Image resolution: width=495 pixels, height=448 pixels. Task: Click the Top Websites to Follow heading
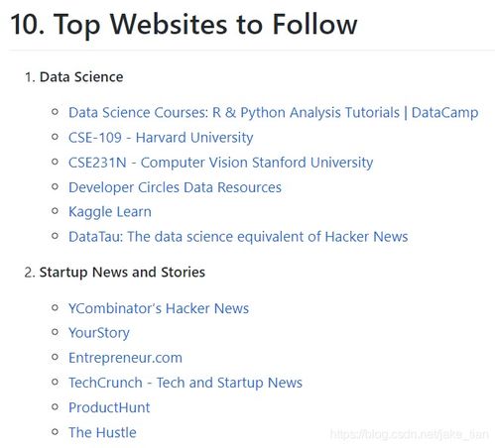184,24
